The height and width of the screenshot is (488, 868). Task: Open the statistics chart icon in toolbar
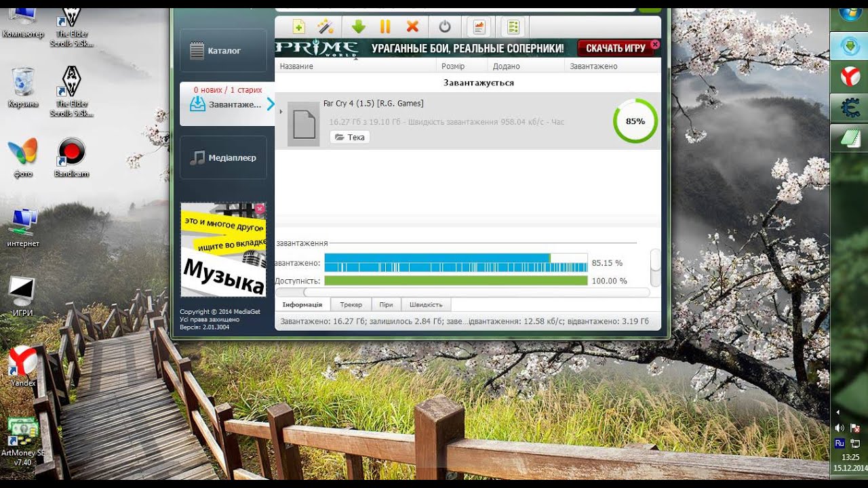[479, 27]
